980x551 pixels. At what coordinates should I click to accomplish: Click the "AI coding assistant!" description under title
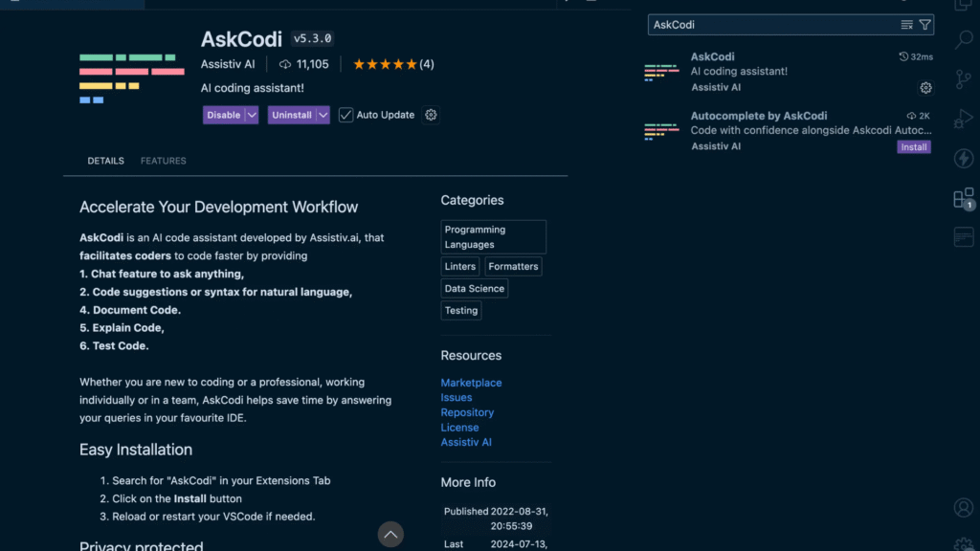[x=253, y=88]
